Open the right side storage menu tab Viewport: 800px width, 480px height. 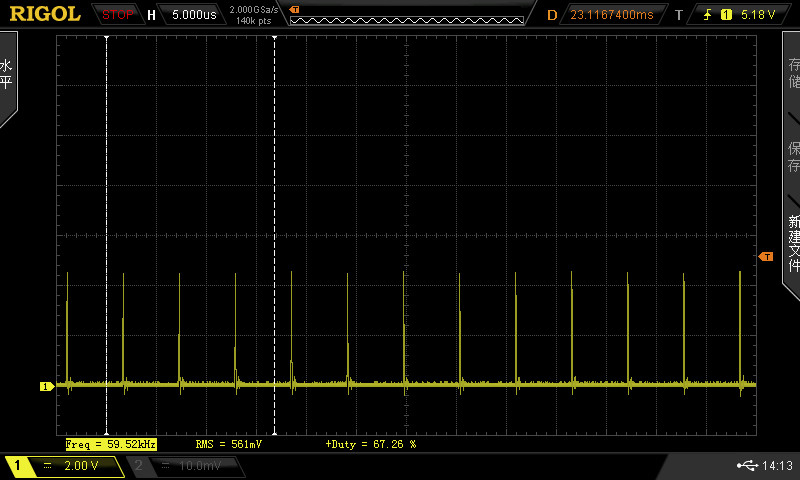pos(793,73)
